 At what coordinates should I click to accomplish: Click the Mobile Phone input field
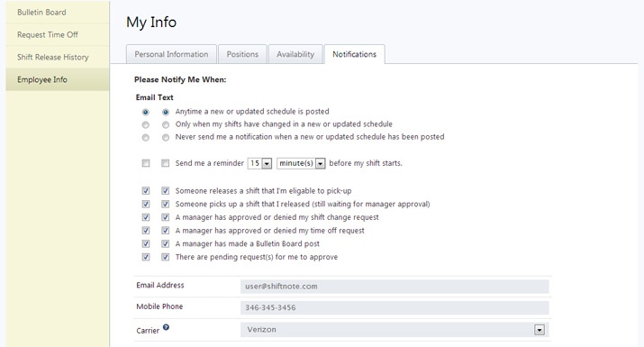pyautogui.click(x=395, y=307)
